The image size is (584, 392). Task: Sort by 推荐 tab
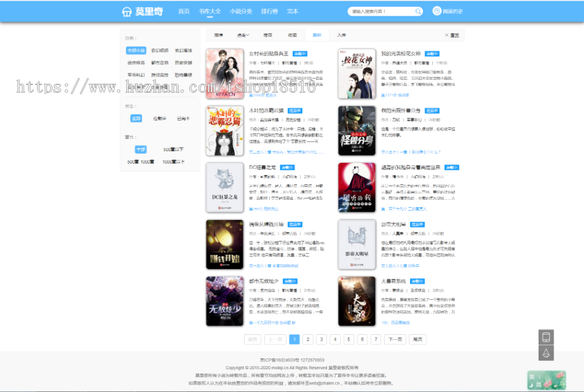(268, 35)
